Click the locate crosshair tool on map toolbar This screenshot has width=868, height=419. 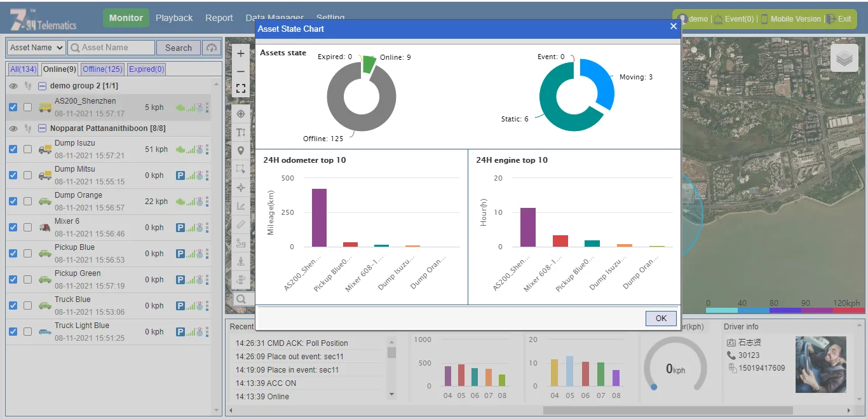241,114
